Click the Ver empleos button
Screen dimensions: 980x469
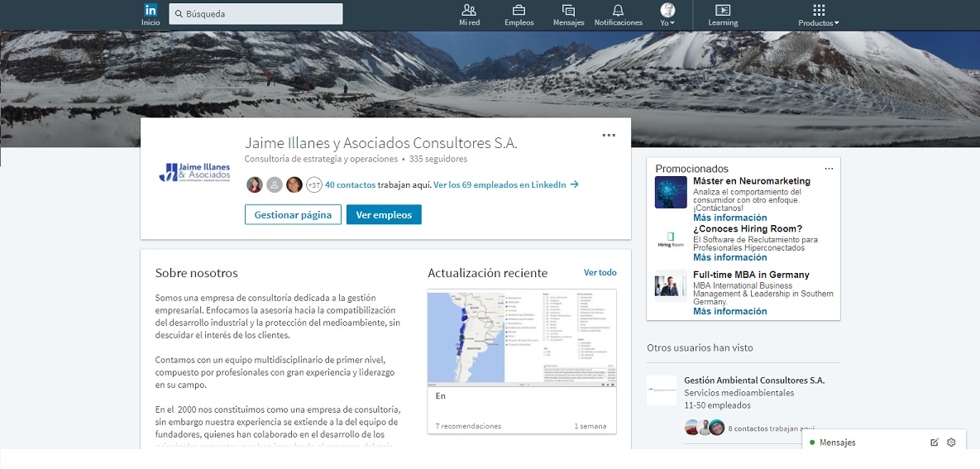pos(384,214)
